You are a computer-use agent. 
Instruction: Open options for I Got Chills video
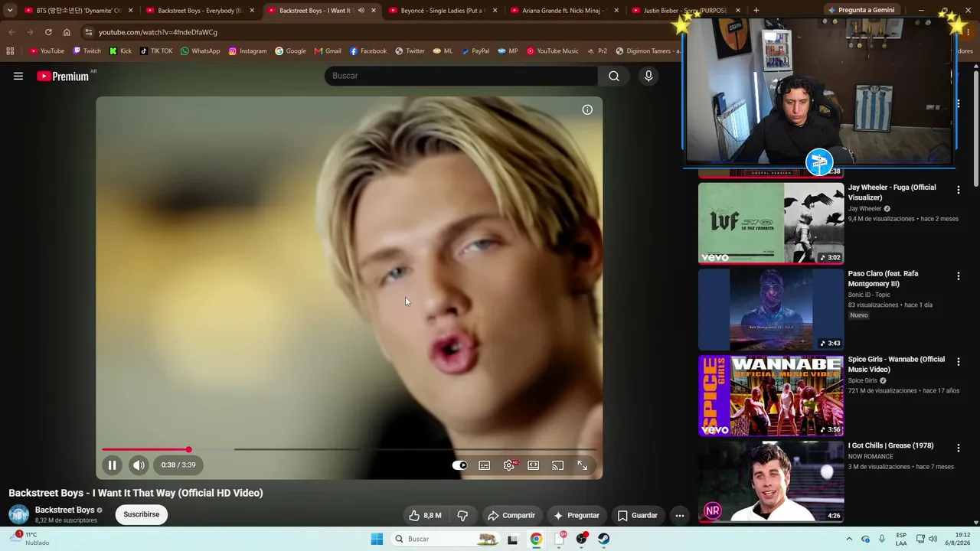tap(958, 448)
